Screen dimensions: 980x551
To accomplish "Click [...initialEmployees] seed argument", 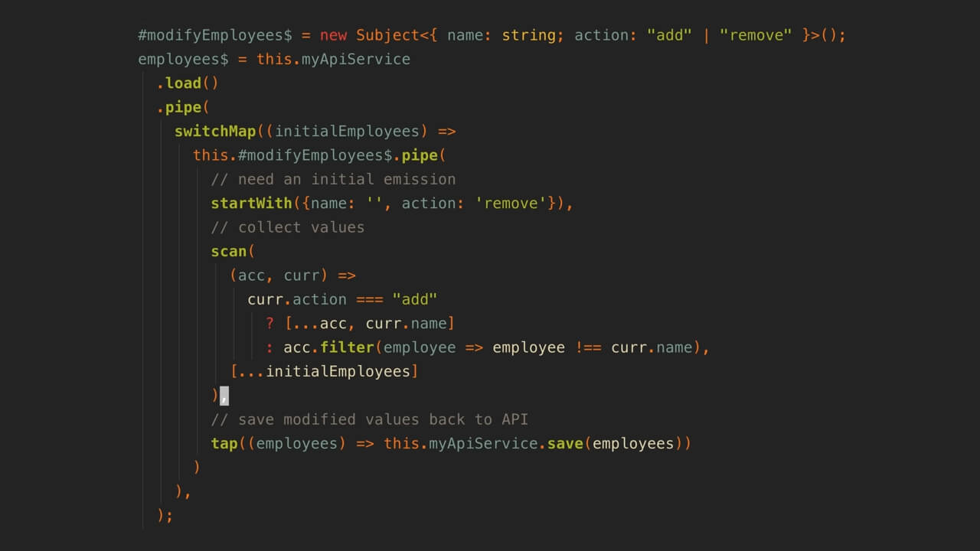I will coord(325,371).
